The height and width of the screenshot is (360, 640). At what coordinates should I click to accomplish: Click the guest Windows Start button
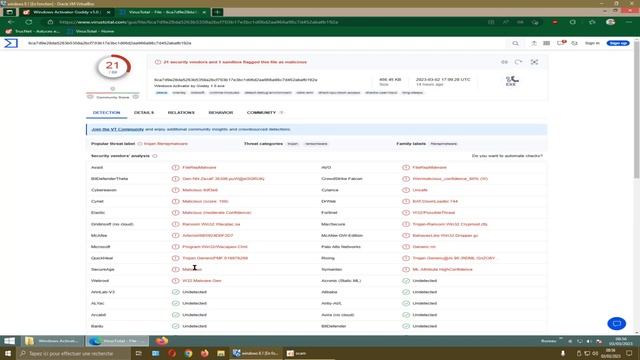click(9, 341)
